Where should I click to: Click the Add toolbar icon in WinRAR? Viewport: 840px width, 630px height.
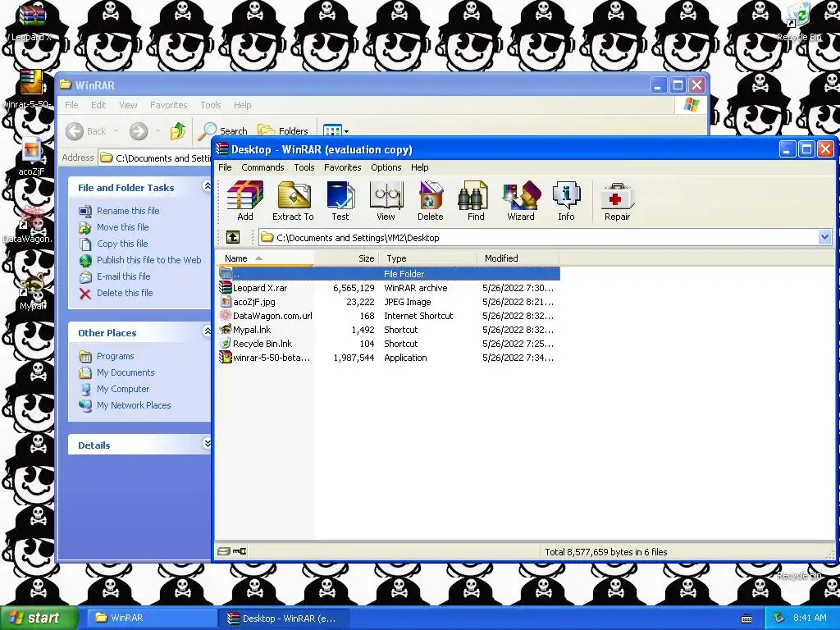244,200
